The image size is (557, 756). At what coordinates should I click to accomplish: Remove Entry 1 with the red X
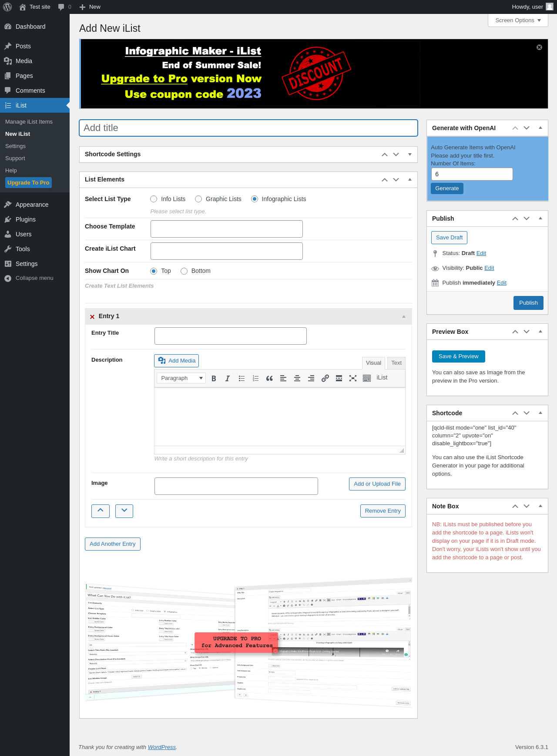point(92,317)
